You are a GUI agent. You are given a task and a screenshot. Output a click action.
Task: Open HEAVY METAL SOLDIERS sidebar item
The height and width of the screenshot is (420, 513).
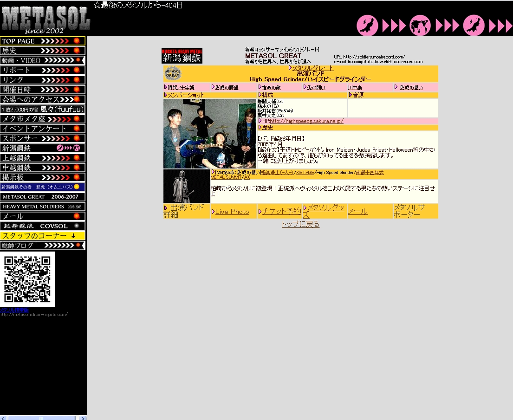43,207
